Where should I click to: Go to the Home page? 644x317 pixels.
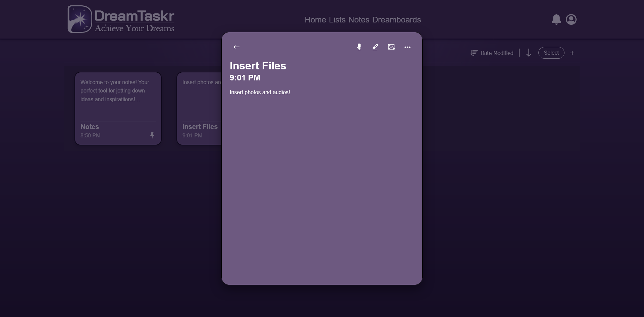coord(315,20)
